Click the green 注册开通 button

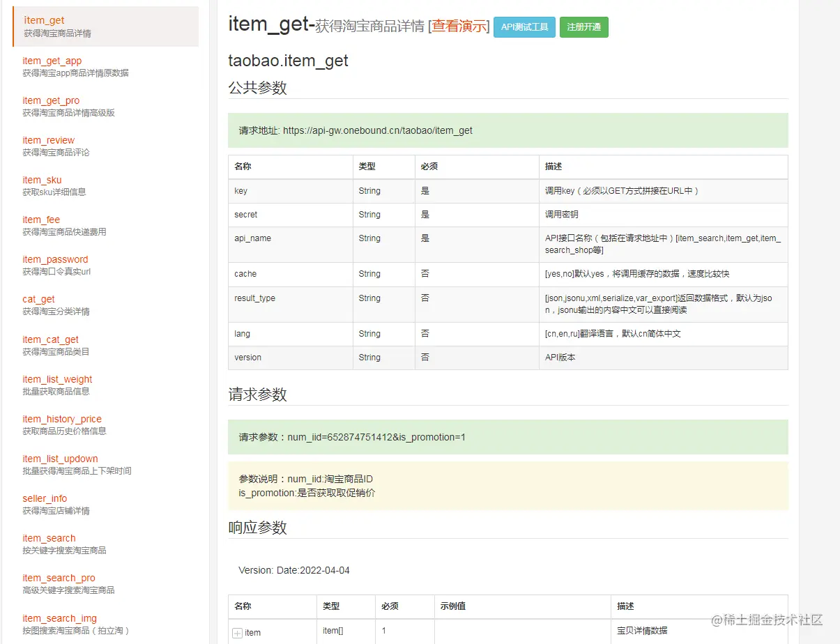point(584,27)
